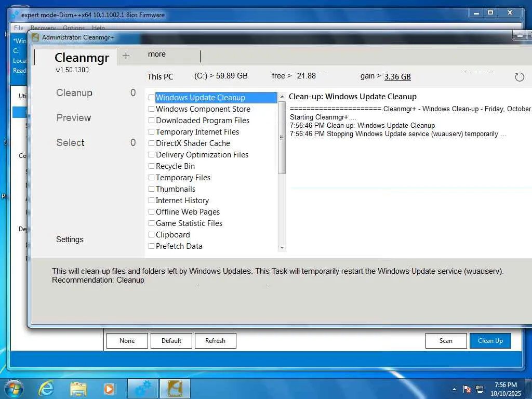Open the Options menu in Dism++
Screen dimensions: 532x399
click(x=74, y=28)
